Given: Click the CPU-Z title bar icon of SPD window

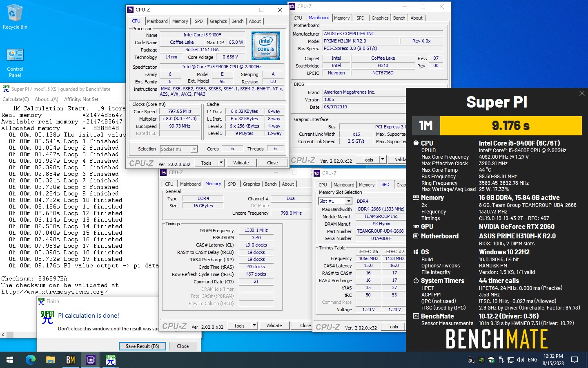Looking at the screenshot, I should (317, 173).
